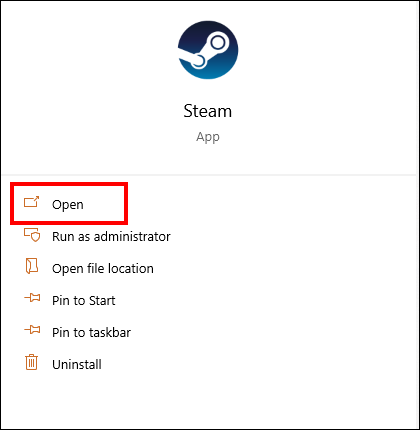Select Uninstall for Steam
Screen dimensions: 420x430
[x=77, y=364]
